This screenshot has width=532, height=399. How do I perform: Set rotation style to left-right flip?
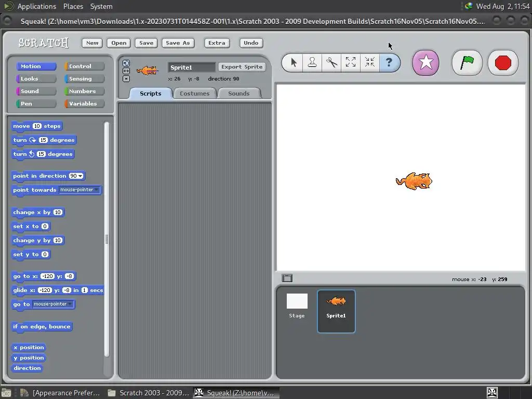126,71
